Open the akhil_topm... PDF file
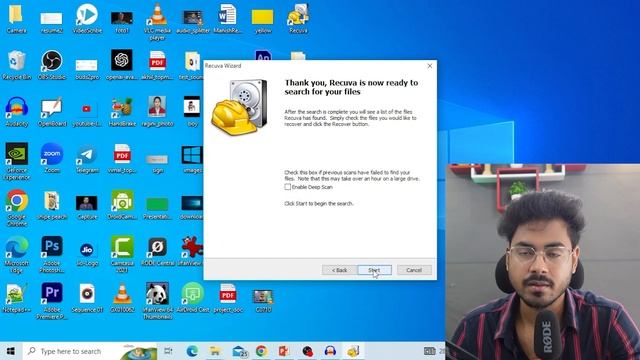640x360 pixels. [157, 65]
